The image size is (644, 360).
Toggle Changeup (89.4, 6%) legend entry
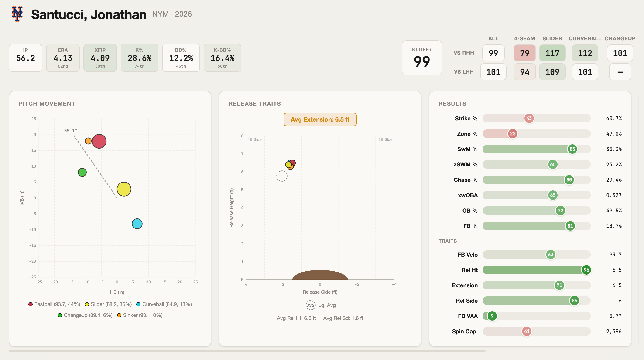85,315
